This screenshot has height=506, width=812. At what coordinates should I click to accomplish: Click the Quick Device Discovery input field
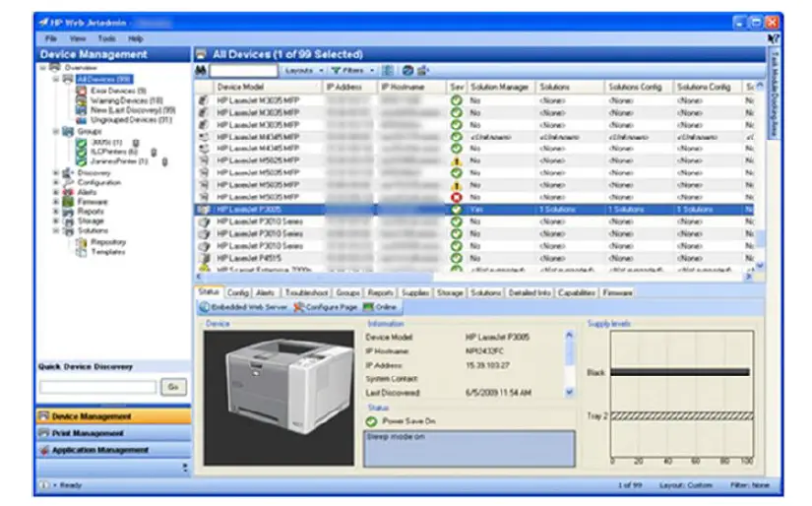97,387
